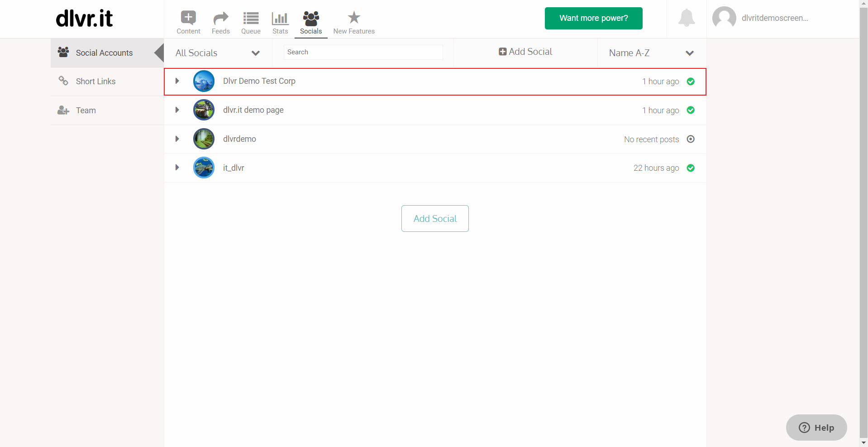
Task: Open the Help widget
Action: click(816, 428)
